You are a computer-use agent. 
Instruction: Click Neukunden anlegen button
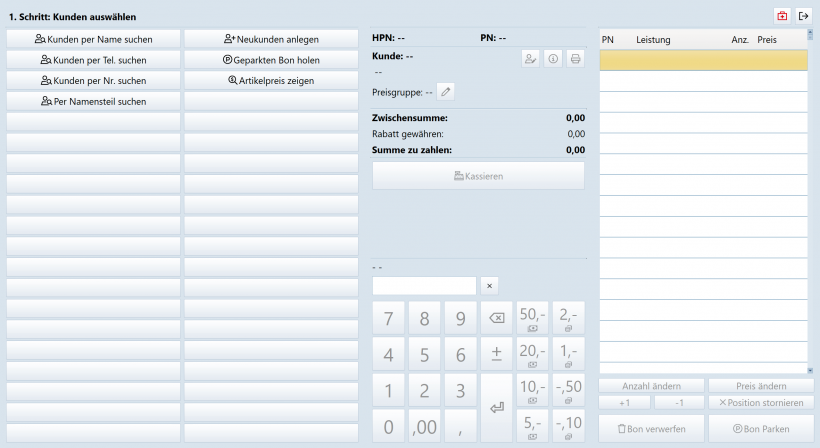coord(271,39)
